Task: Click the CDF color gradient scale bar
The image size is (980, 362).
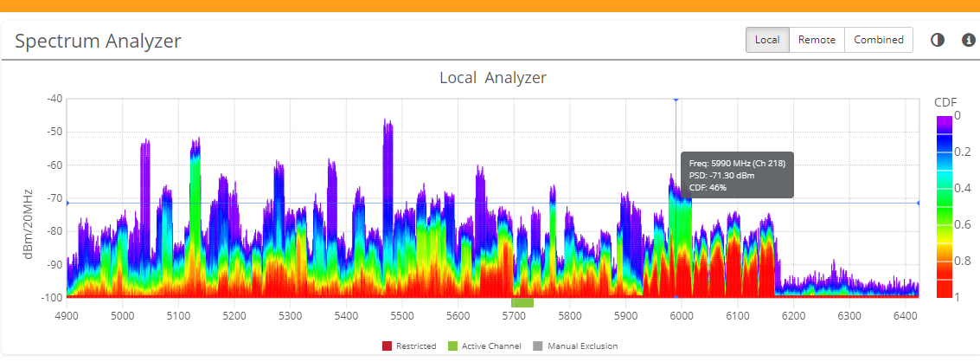Action: [x=946, y=206]
